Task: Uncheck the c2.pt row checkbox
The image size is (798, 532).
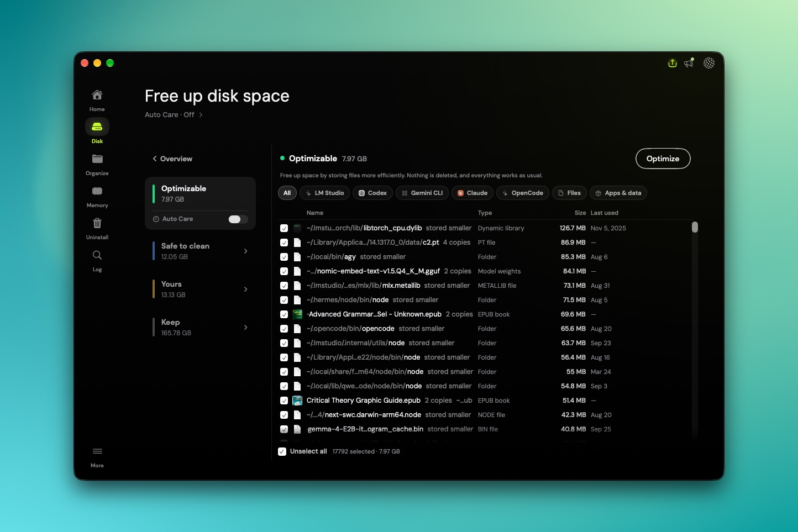Action: pyautogui.click(x=284, y=243)
